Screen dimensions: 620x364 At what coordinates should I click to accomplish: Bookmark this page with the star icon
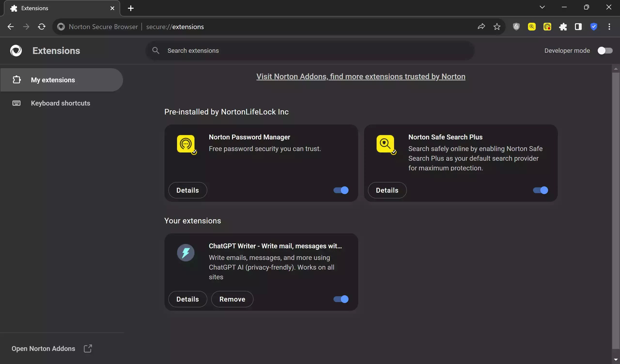click(x=497, y=27)
